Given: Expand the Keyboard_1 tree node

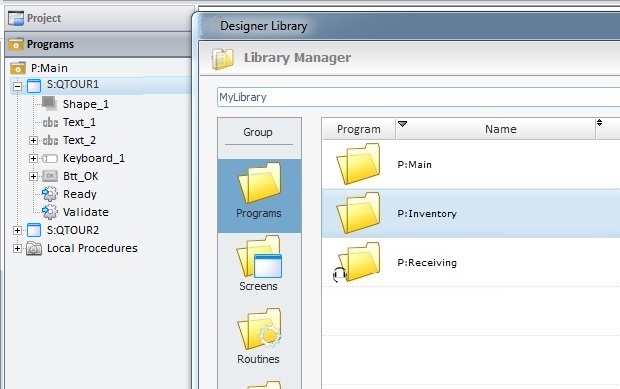Looking at the screenshot, I should 33,159.
